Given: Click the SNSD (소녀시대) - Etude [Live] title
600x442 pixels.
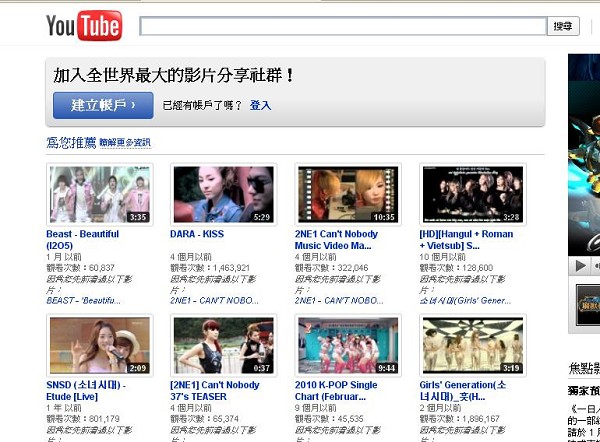Looking at the screenshot, I should [x=86, y=391].
